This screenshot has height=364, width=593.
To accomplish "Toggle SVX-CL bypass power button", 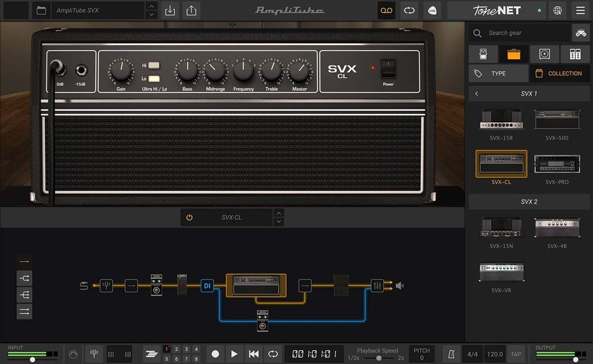I will click(x=190, y=218).
